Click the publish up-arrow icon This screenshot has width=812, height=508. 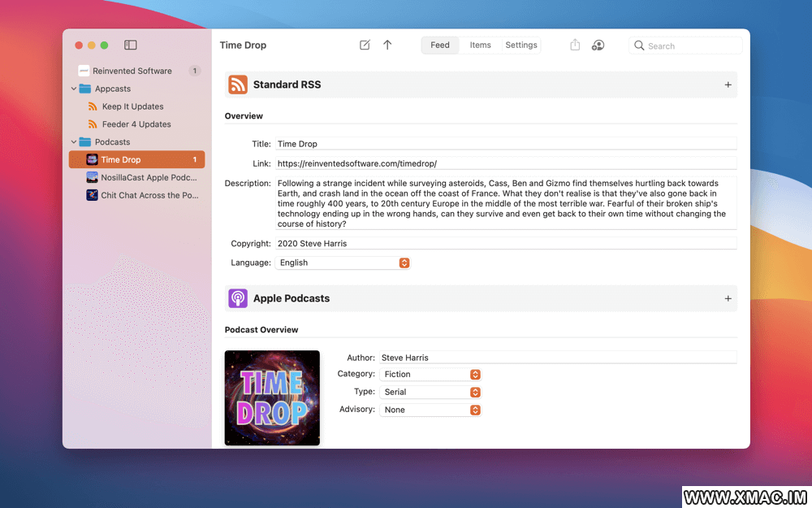[x=387, y=46]
